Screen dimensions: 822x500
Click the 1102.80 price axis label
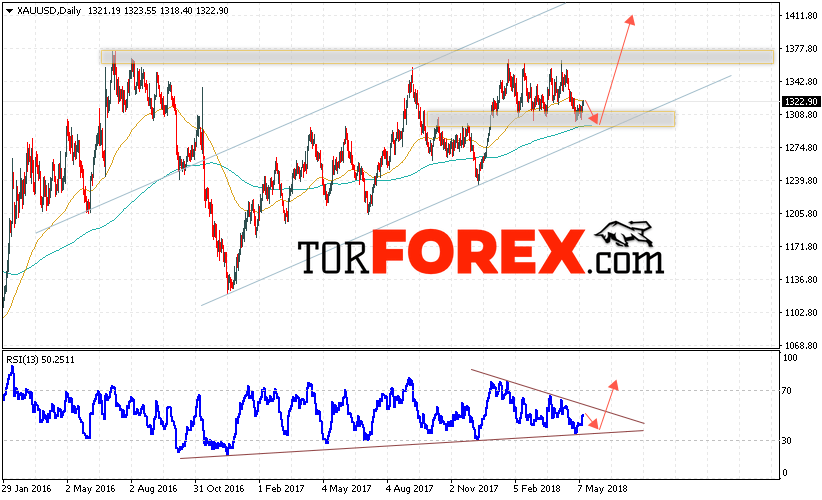pos(801,313)
